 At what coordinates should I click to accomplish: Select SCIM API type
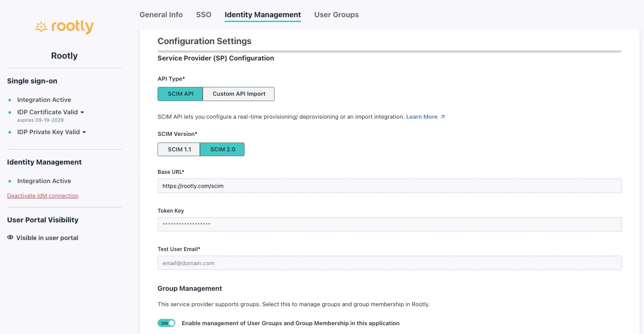180,94
